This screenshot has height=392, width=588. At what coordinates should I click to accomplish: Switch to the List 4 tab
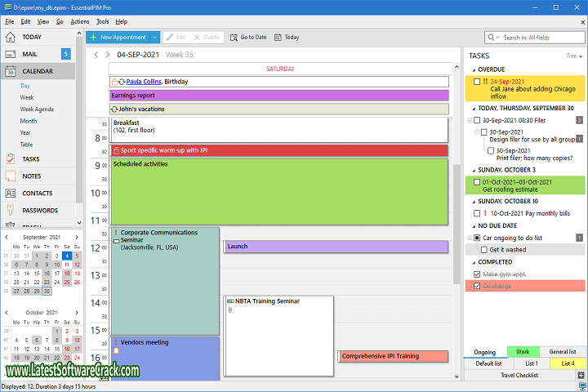tap(568, 363)
